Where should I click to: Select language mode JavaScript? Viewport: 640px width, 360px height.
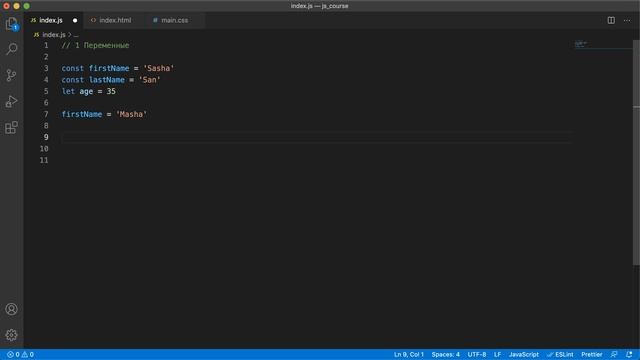[524, 354]
